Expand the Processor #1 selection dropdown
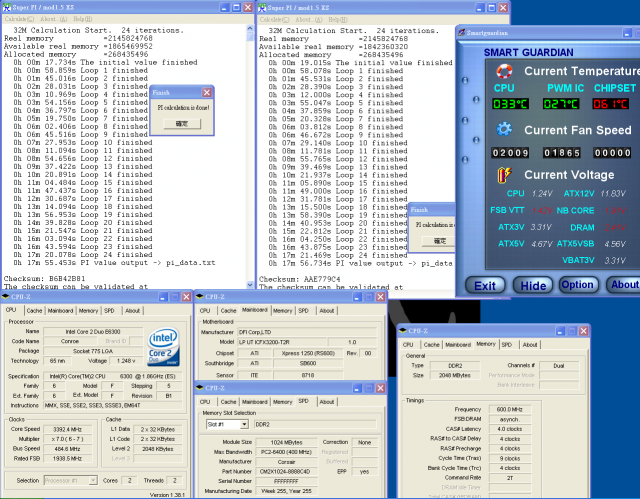Screen dimensions: 640x499 93,480
